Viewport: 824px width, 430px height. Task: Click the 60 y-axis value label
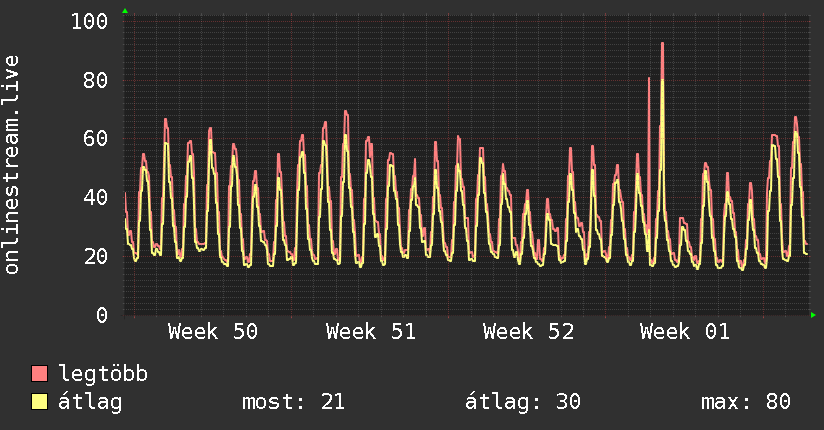click(x=95, y=138)
